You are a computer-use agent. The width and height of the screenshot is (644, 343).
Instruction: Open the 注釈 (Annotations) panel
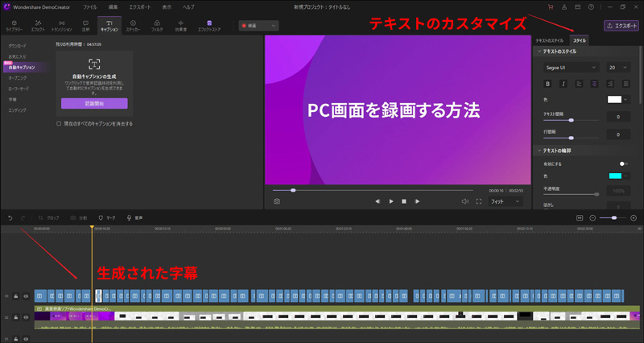(x=85, y=26)
